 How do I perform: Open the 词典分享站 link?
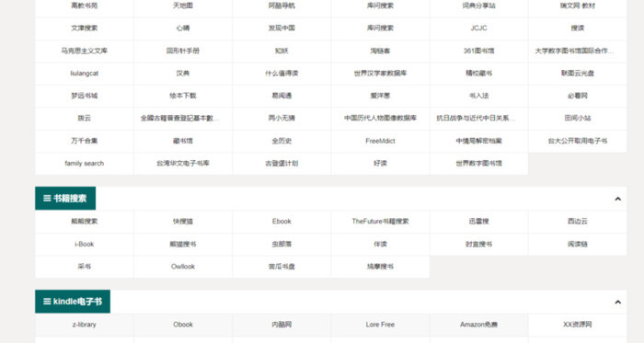click(479, 6)
